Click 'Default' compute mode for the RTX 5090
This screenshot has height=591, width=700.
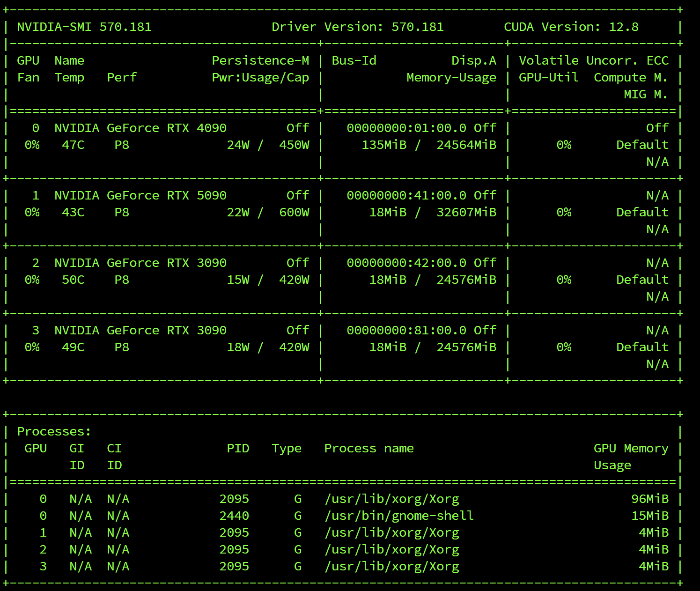(642, 212)
